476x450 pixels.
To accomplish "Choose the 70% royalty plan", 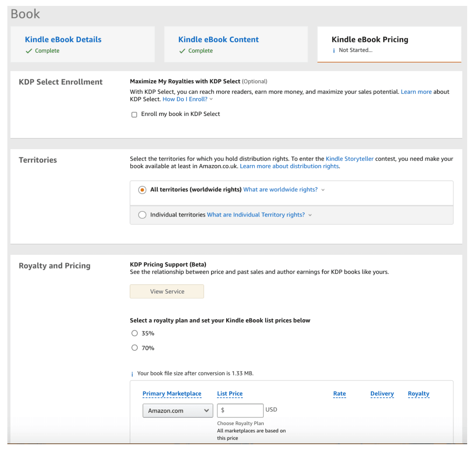I will point(134,347).
